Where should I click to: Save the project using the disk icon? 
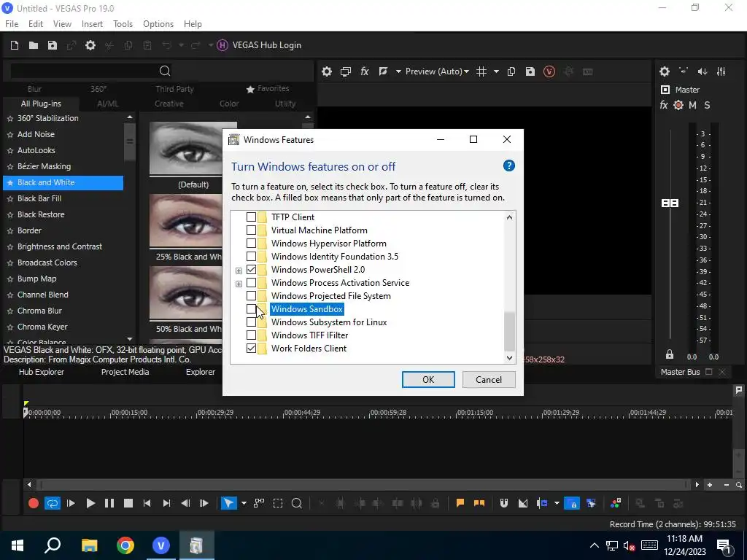53,45
